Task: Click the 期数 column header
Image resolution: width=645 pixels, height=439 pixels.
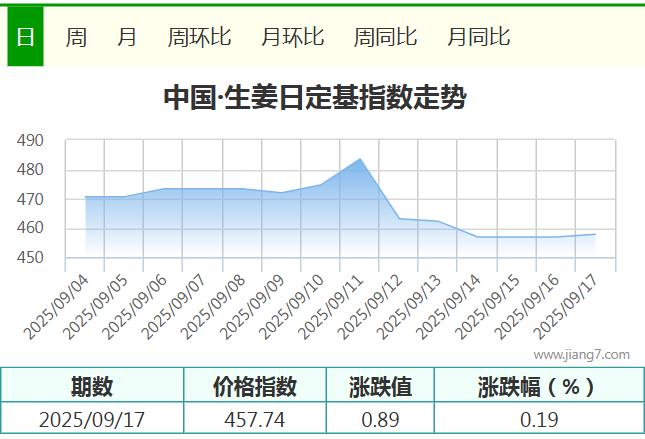Action: 92,386
